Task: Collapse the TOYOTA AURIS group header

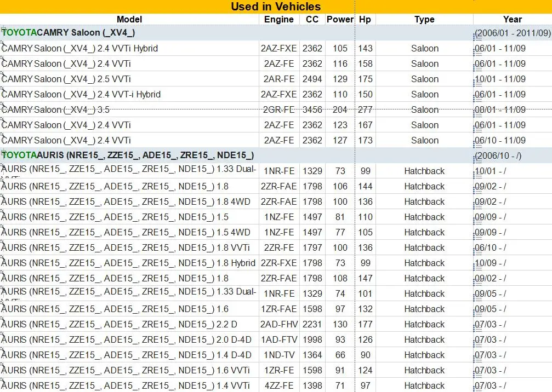Action: [x=3, y=153]
